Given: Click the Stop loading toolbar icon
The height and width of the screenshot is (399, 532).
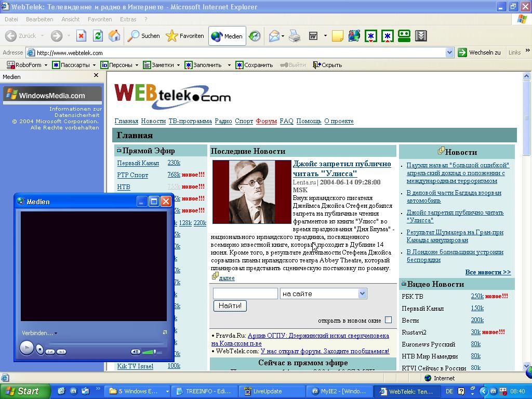Looking at the screenshot, I should tap(81, 36).
